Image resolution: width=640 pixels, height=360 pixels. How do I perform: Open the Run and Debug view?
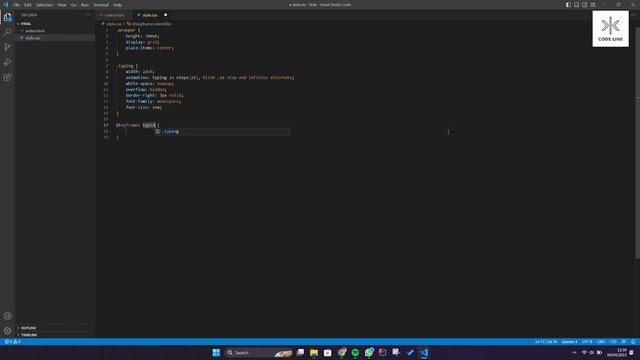tap(7, 62)
